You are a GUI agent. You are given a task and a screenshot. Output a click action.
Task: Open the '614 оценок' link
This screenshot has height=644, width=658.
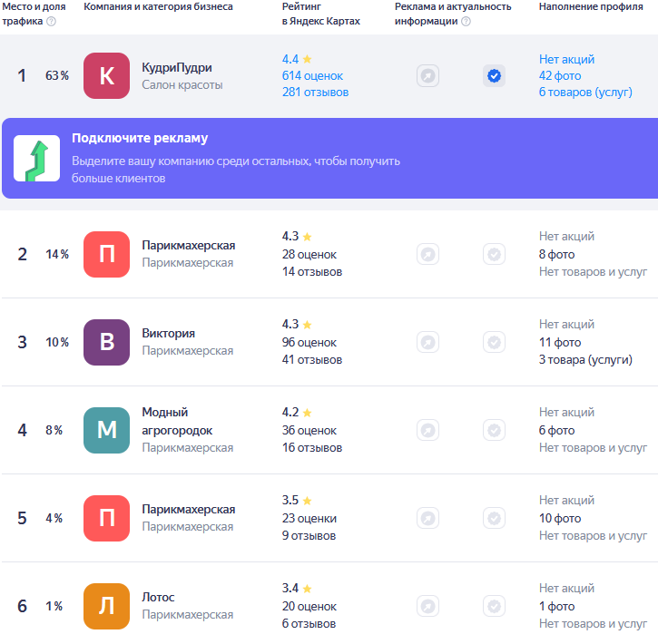312,76
